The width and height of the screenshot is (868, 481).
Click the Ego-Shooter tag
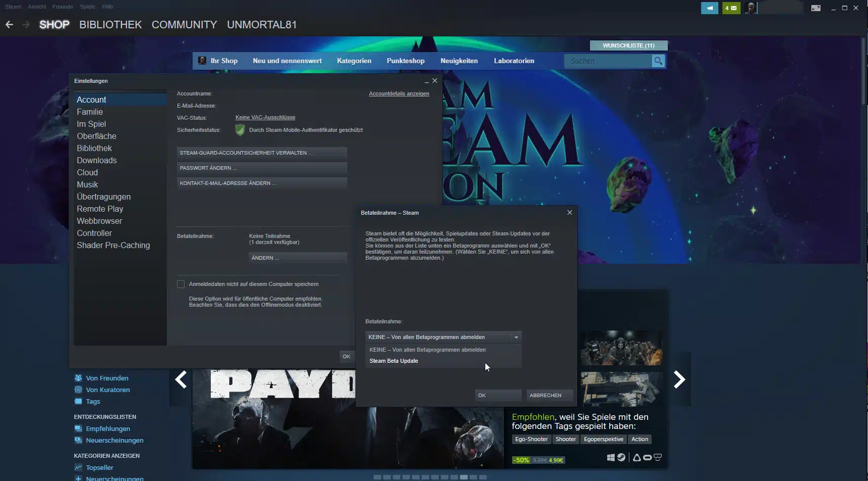(x=531, y=439)
